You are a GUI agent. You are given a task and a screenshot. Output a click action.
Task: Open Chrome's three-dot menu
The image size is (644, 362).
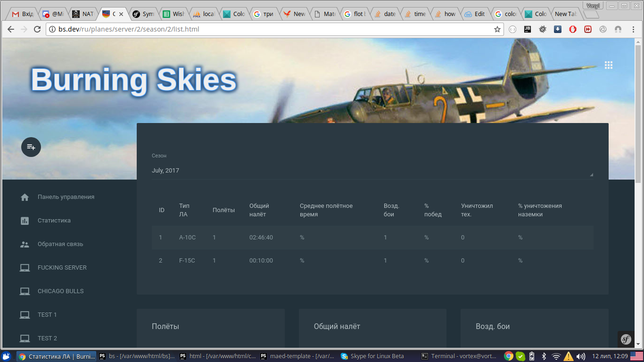pyautogui.click(x=632, y=29)
